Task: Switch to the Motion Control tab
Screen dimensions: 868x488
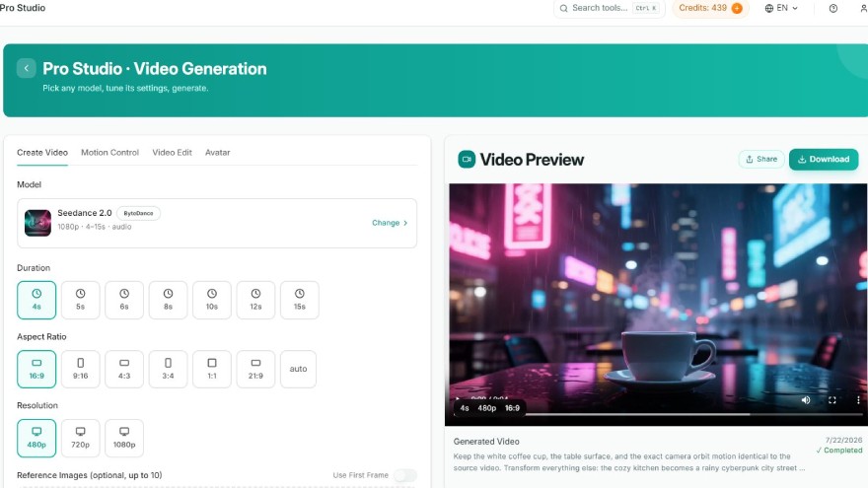Action: (109, 153)
